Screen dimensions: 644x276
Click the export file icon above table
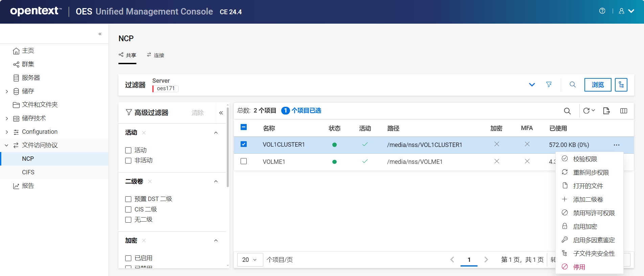pyautogui.click(x=606, y=111)
